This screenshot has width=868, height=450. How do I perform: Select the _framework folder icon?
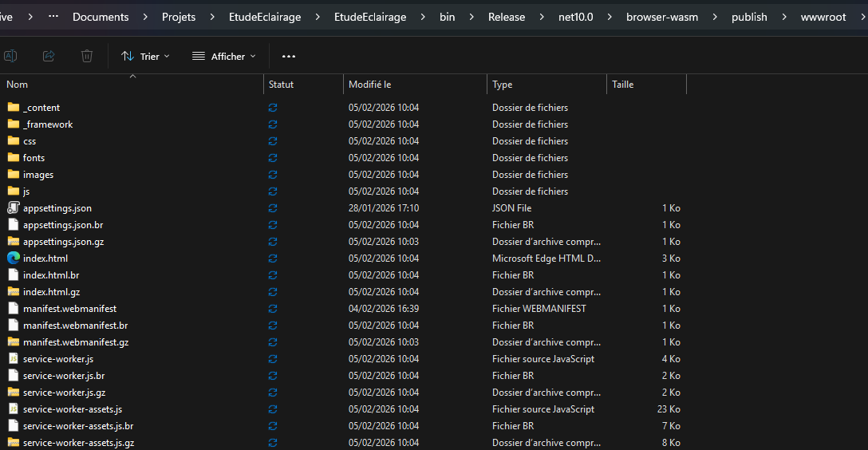13,124
